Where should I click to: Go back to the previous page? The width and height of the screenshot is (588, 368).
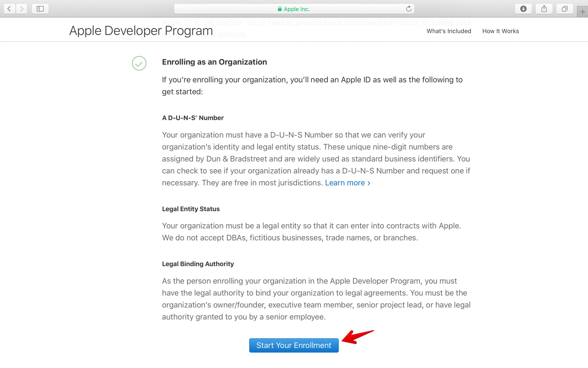pos(9,9)
